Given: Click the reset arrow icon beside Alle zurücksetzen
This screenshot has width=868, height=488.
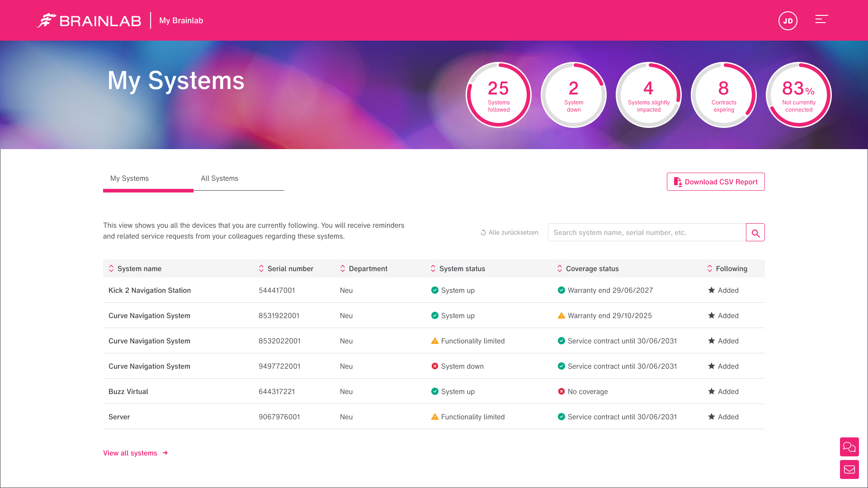Looking at the screenshot, I should tap(483, 233).
